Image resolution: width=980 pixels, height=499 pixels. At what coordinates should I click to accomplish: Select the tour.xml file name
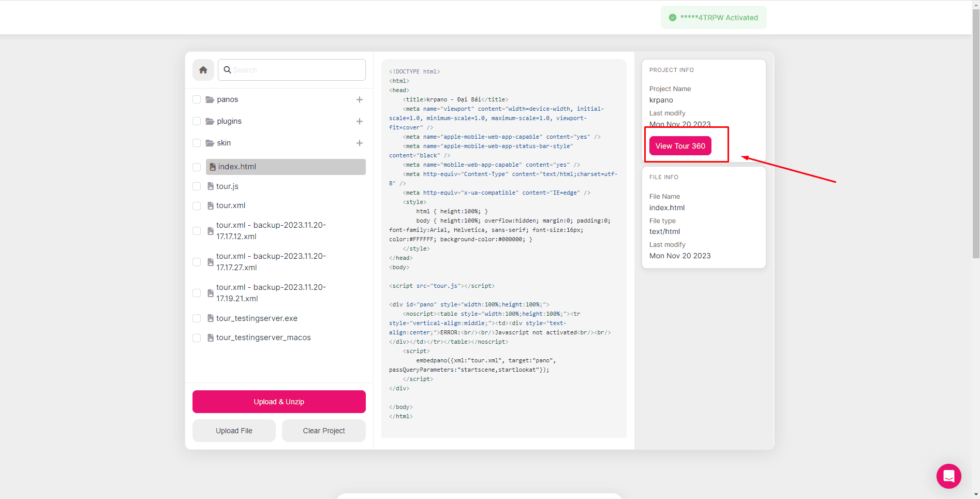point(231,206)
